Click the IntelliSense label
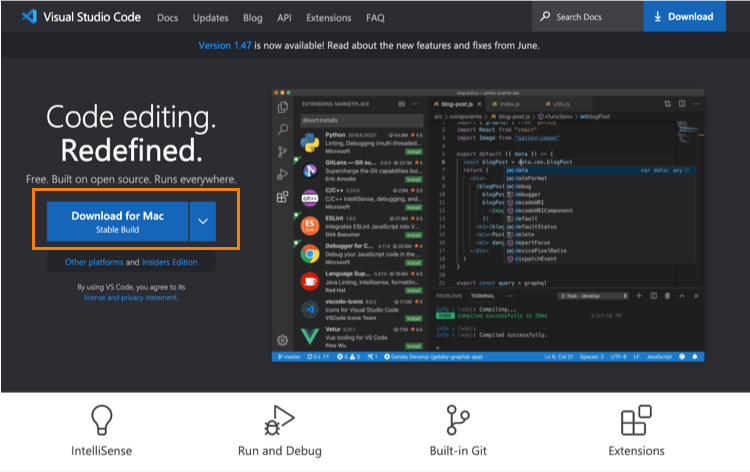Viewport: 750px width, 472px height. point(101,451)
